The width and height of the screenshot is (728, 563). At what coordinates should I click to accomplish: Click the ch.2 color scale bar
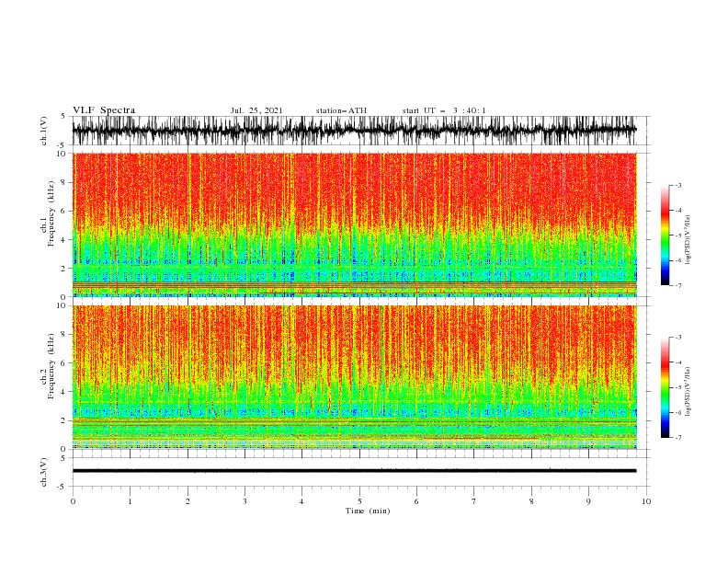pos(665,387)
